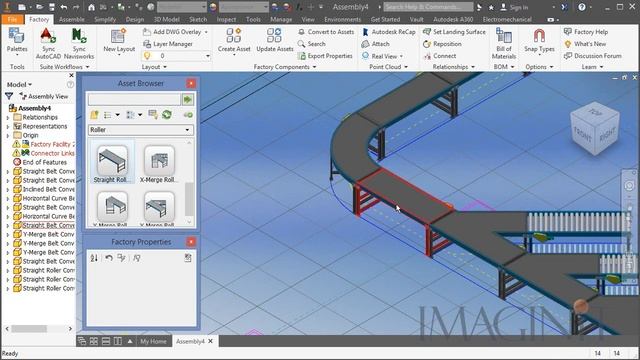Click Export Properties

coord(325,56)
